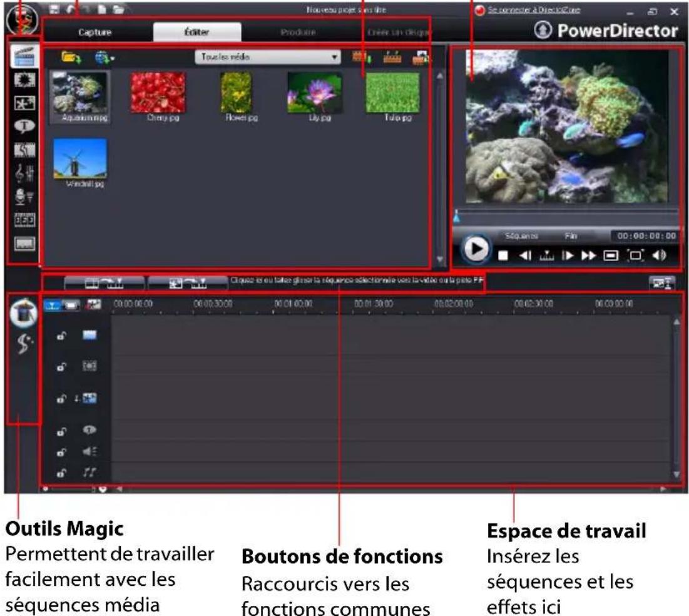The image size is (689, 616).
Task: Switch to Timeline view mode button
Action: [x=53, y=305]
